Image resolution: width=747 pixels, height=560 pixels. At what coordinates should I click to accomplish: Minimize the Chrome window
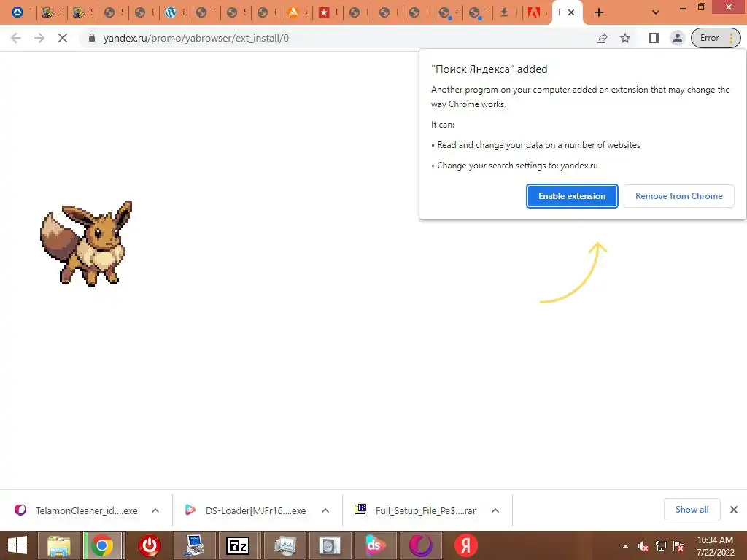[x=683, y=8]
